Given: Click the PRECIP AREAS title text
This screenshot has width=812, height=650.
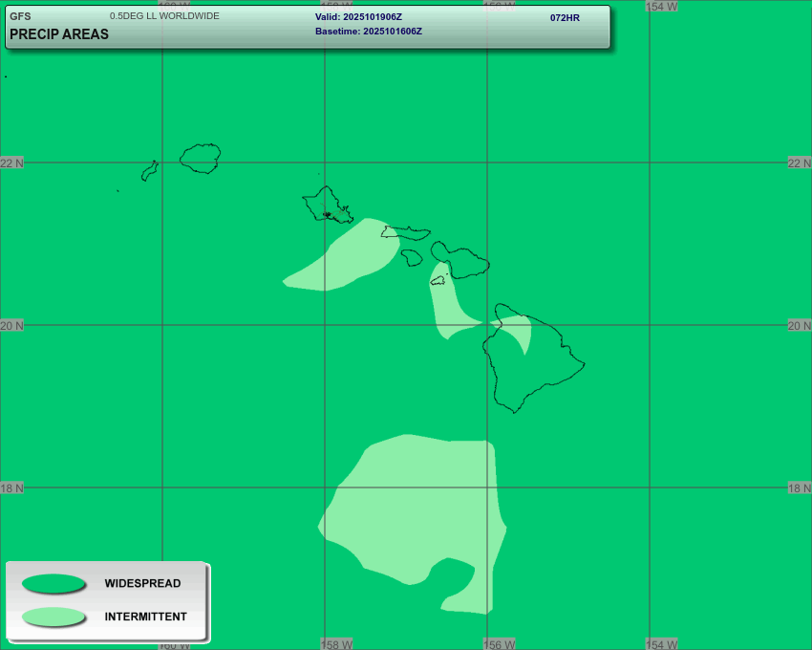Looking at the screenshot, I should point(59,34).
